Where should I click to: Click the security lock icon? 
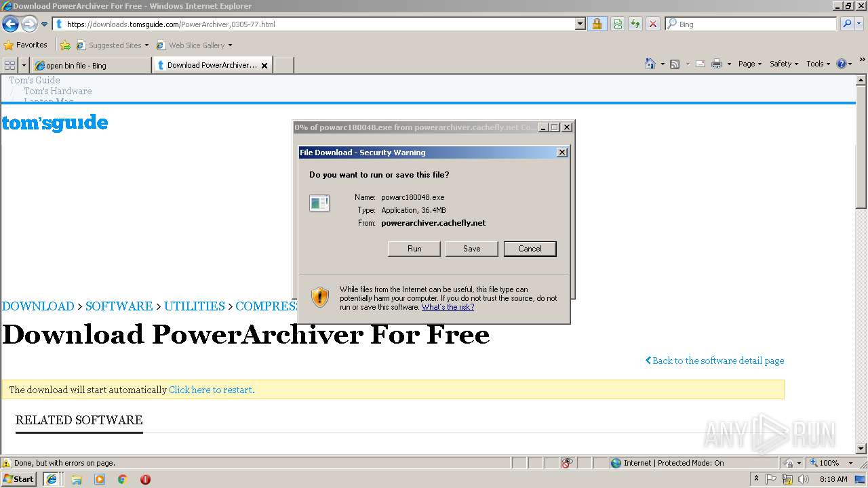pos(597,24)
